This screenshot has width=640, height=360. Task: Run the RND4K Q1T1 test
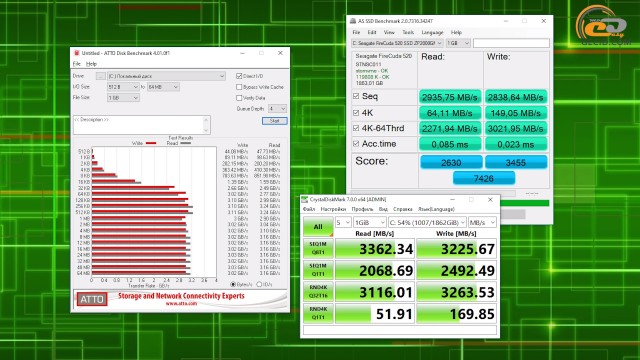318,313
